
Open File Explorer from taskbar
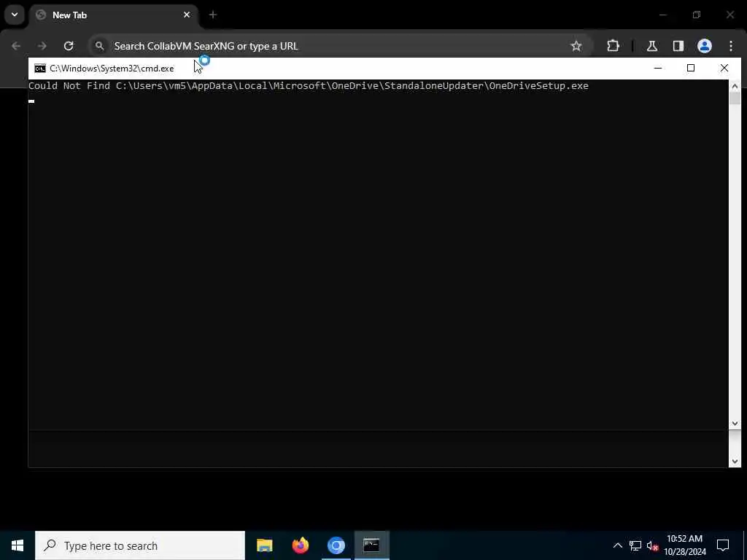264,545
